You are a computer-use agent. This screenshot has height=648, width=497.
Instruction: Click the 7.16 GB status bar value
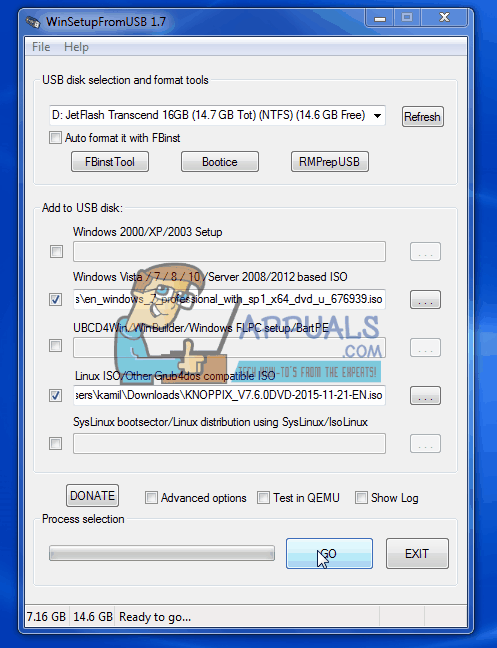pos(46,617)
